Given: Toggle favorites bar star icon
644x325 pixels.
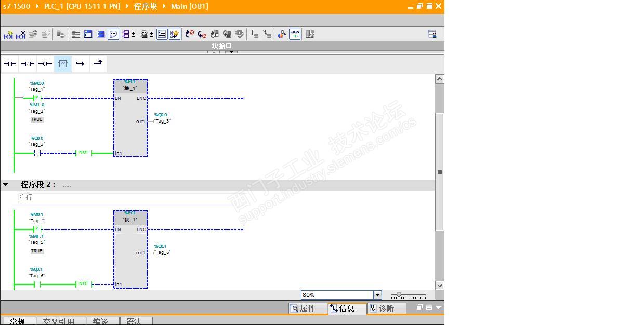Looking at the screenshot, I should tap(175, 34).
